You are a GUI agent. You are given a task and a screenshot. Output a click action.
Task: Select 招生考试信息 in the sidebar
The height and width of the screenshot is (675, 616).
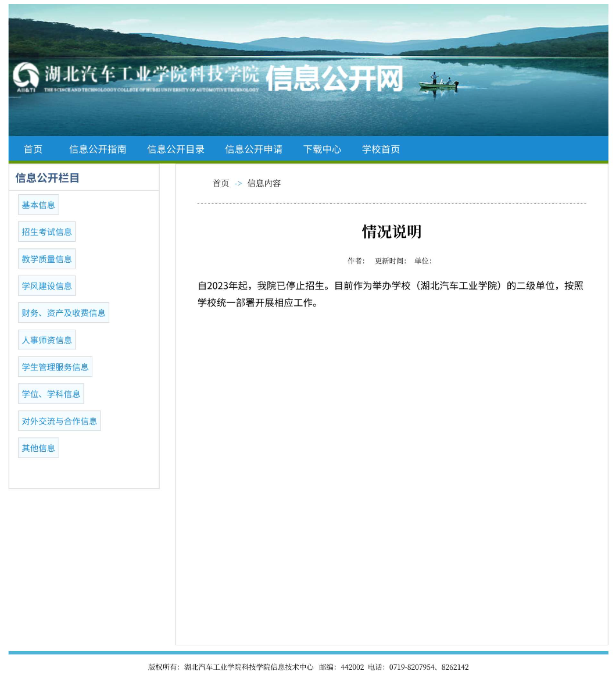[x=46, y=232]
